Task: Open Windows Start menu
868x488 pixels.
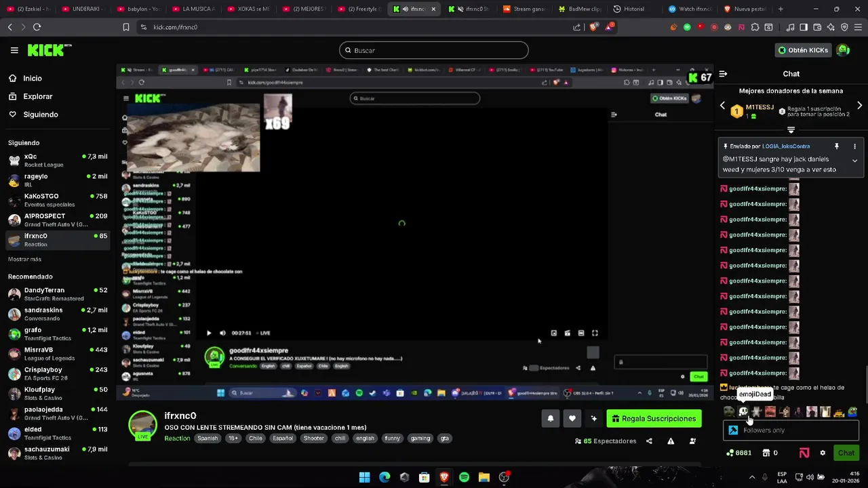Action: point(364,477)
